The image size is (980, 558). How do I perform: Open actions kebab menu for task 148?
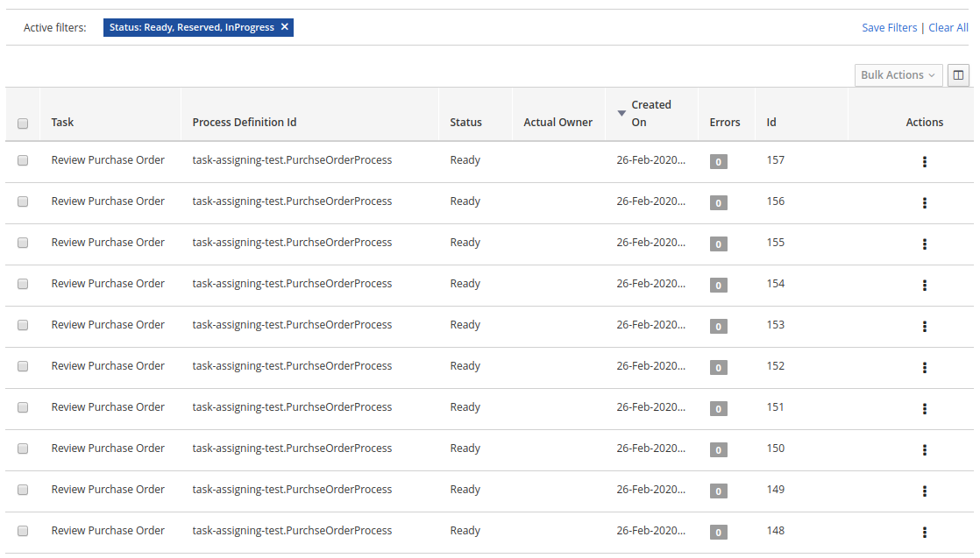[924, 533]
